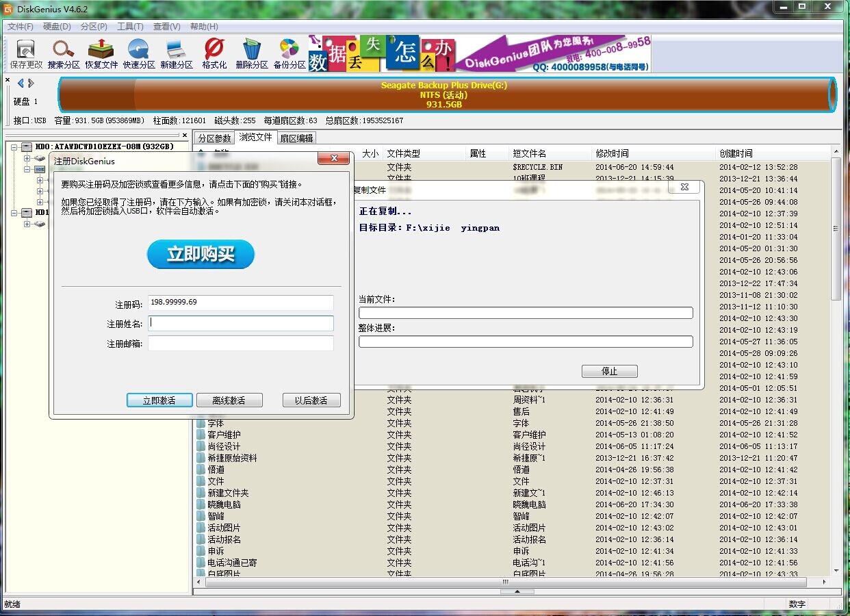
Task: Click the HD0 hard disk icon in tree
Action: [x=27, y=146]
